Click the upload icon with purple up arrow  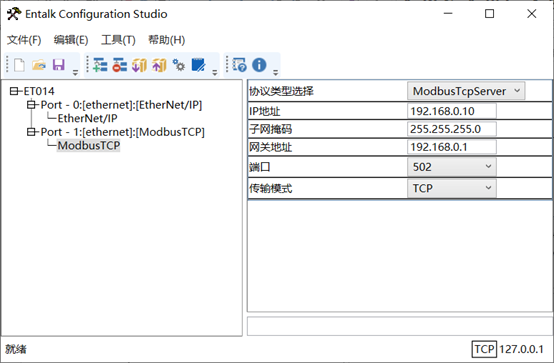coord(159,65)
